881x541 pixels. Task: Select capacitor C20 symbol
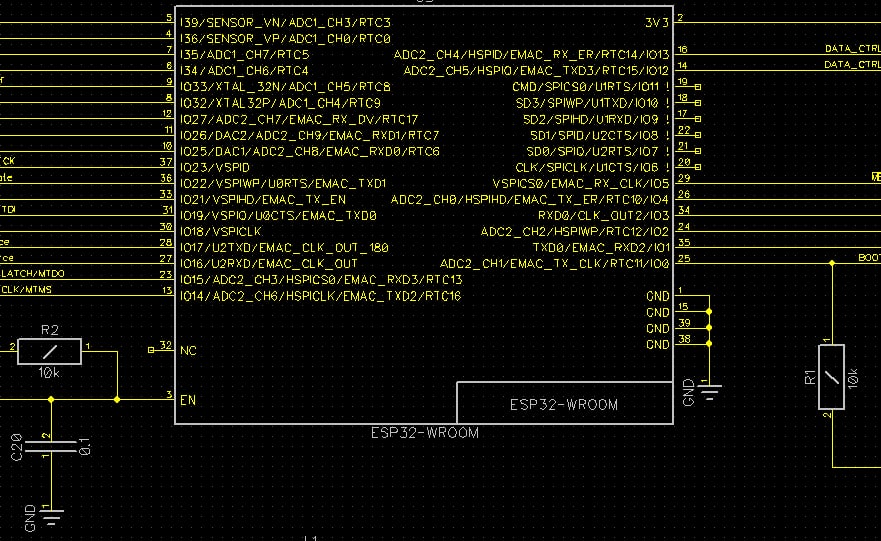[x=51, y=447]
